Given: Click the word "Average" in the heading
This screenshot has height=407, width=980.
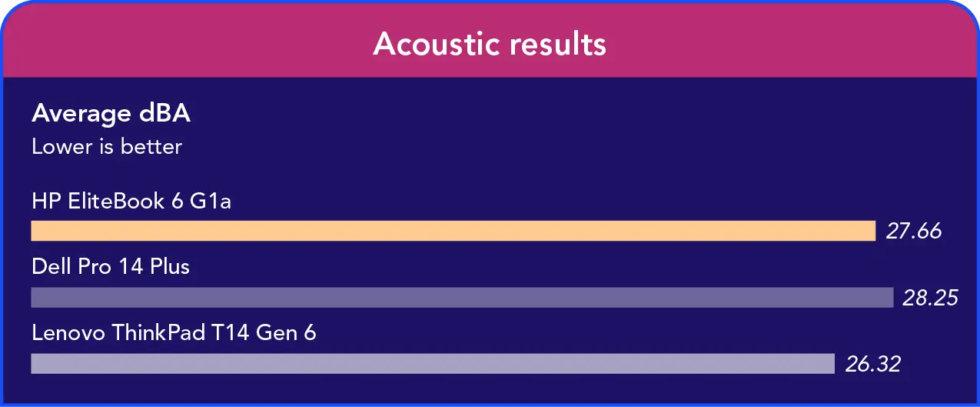Looking at the screenshot, I should tap(81, 114).
